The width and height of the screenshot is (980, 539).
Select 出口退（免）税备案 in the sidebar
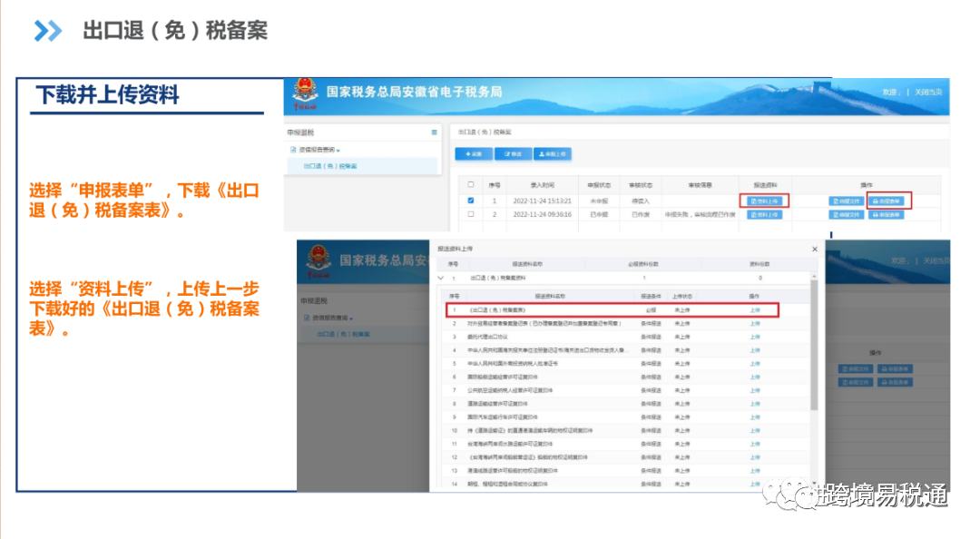click(x=330, y=166)
